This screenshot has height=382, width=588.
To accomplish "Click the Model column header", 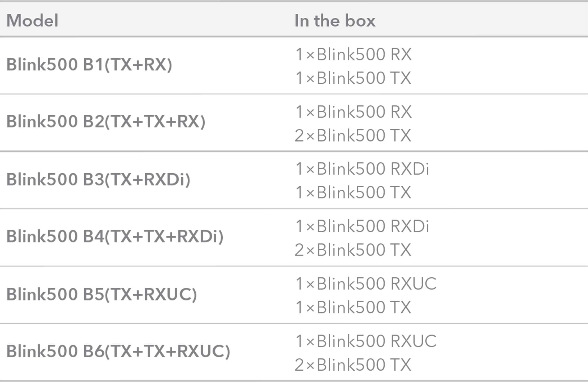I will pos(32,20).
